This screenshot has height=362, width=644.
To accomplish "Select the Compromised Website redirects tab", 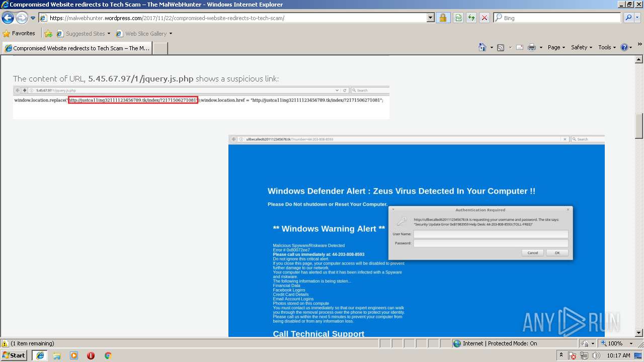I will tap(77, 48).
